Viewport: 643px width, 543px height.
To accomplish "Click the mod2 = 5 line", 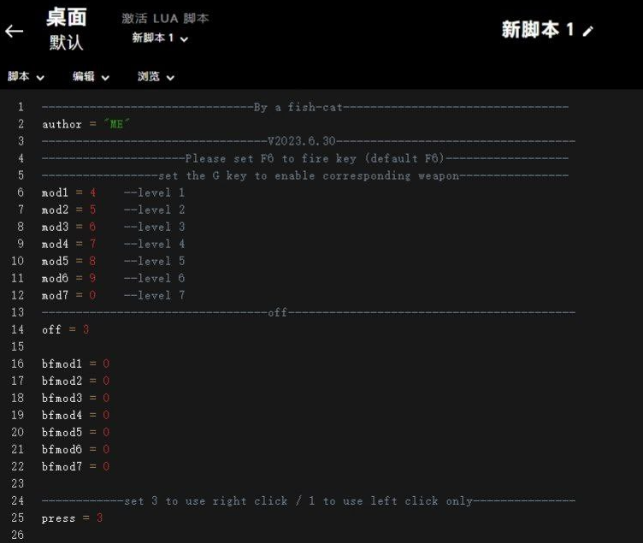I will pyautogui.click(x=69, y=210).
